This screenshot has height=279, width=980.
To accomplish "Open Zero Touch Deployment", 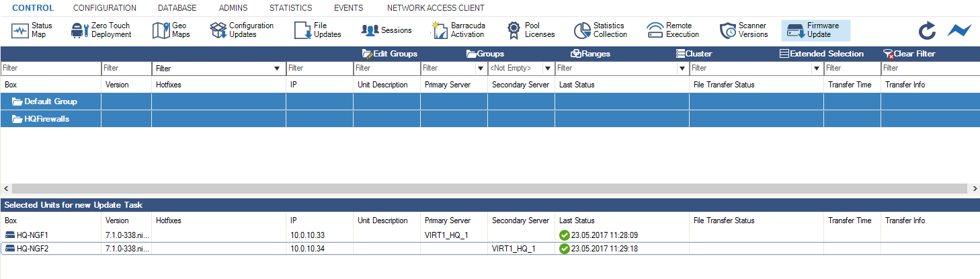I will (x=101, y=30).
